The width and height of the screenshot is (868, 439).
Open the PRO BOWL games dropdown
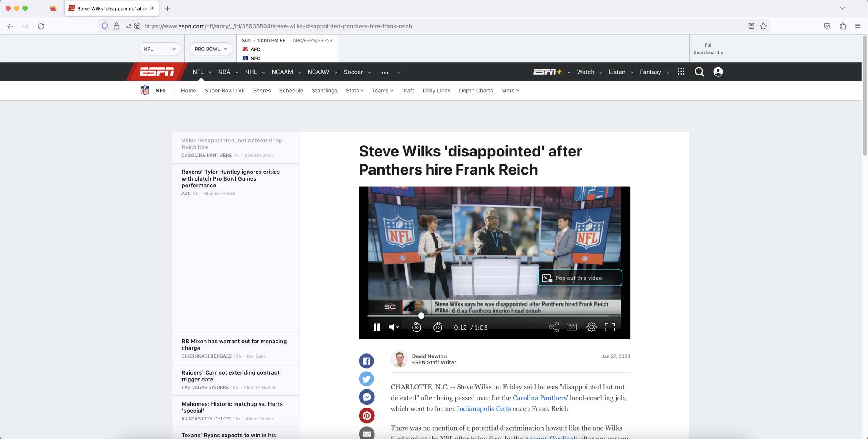click(x=211, y=49)
